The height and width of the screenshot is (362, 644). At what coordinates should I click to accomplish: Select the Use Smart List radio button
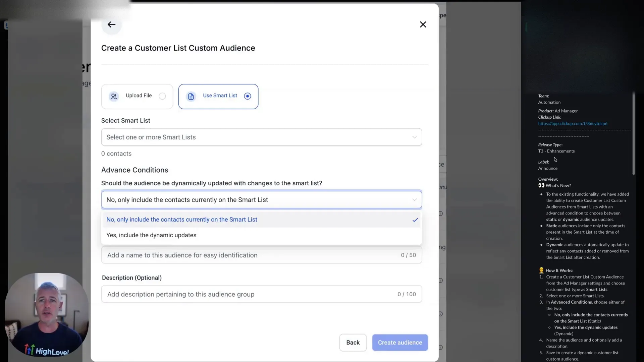coord(247,96)
